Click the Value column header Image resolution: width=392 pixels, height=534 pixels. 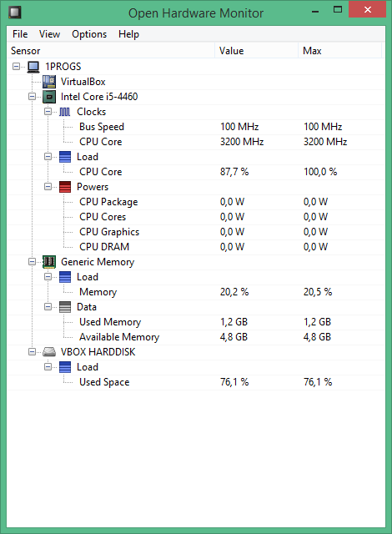pos(256,51)
